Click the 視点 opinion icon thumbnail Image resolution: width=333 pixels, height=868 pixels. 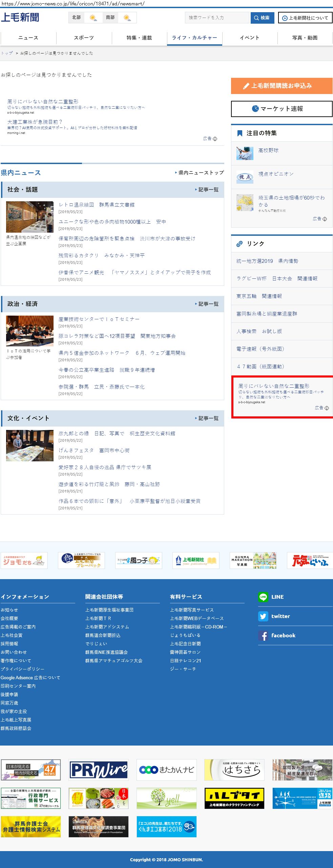pos(245,177)
